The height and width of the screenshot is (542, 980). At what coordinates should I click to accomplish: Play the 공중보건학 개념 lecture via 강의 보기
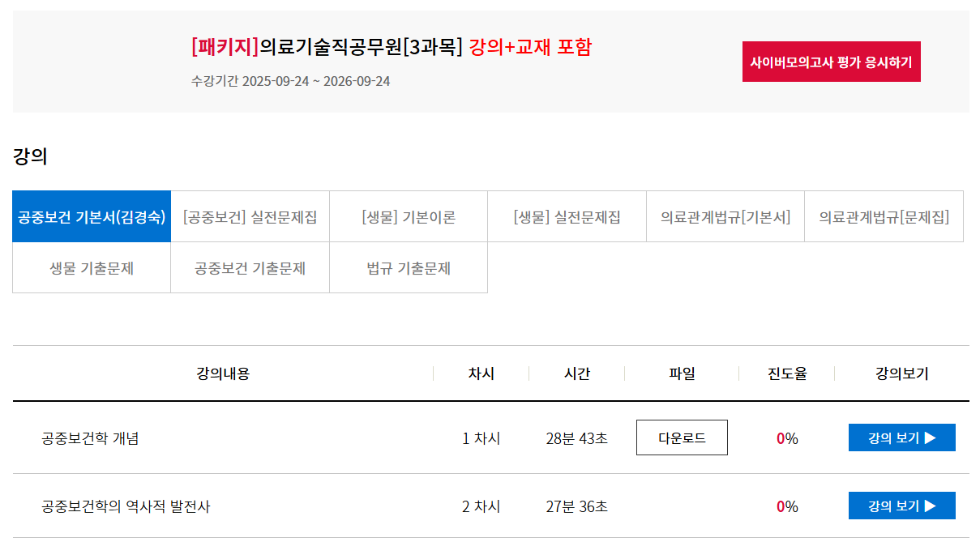(901, 438)
